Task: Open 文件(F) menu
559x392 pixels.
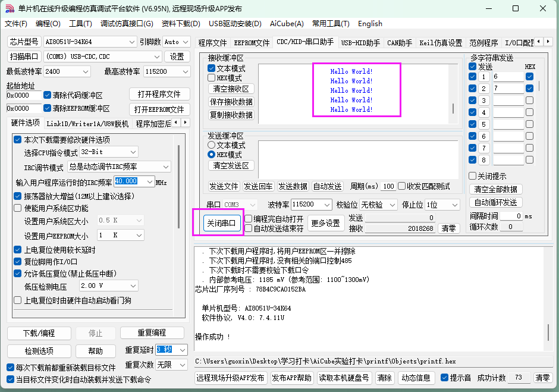Action: click(x=15, y=24)
